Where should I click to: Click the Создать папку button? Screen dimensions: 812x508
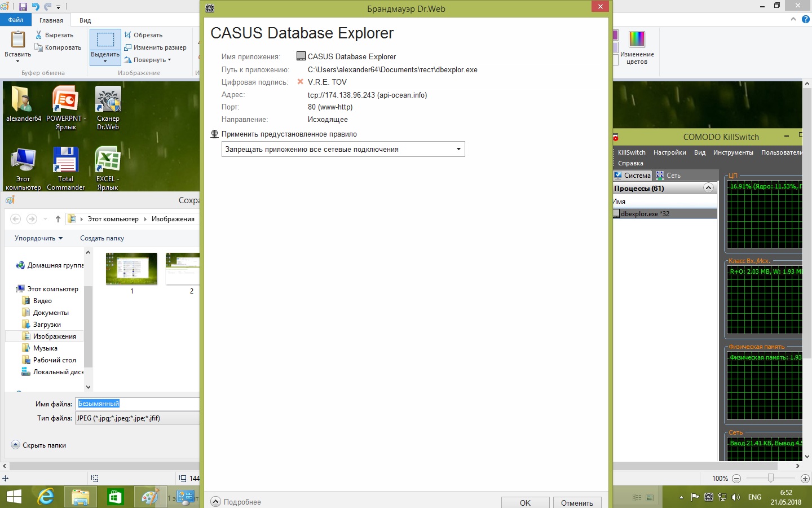[102, 238]
